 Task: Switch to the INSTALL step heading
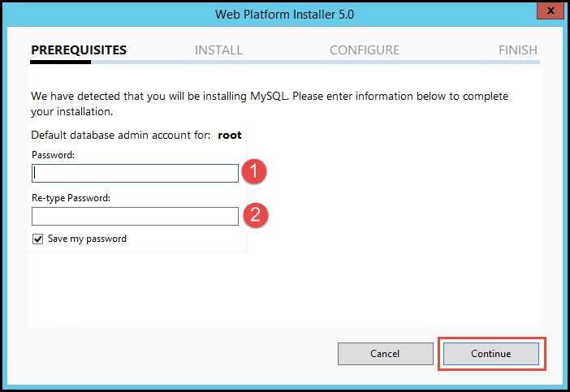click(218, 50)
